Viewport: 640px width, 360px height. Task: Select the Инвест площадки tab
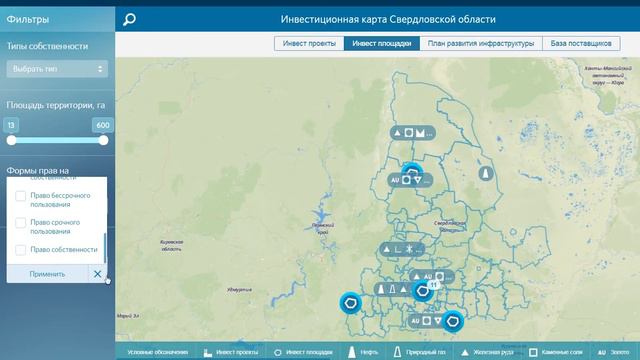(382, 43)
